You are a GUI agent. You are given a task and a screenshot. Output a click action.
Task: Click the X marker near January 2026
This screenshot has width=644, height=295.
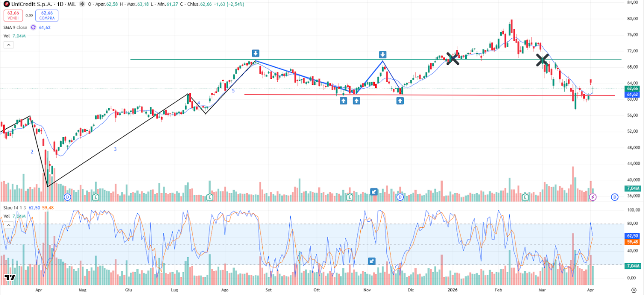452,58
